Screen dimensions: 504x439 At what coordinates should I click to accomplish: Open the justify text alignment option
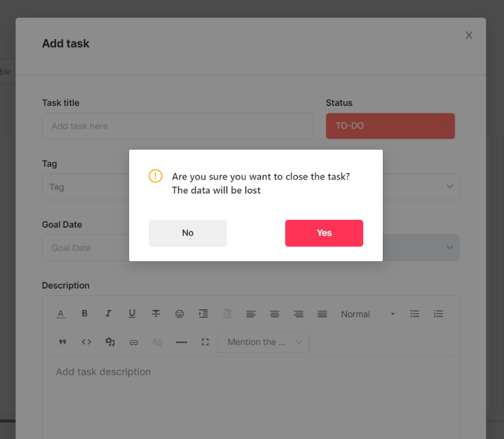pos(322,314)
